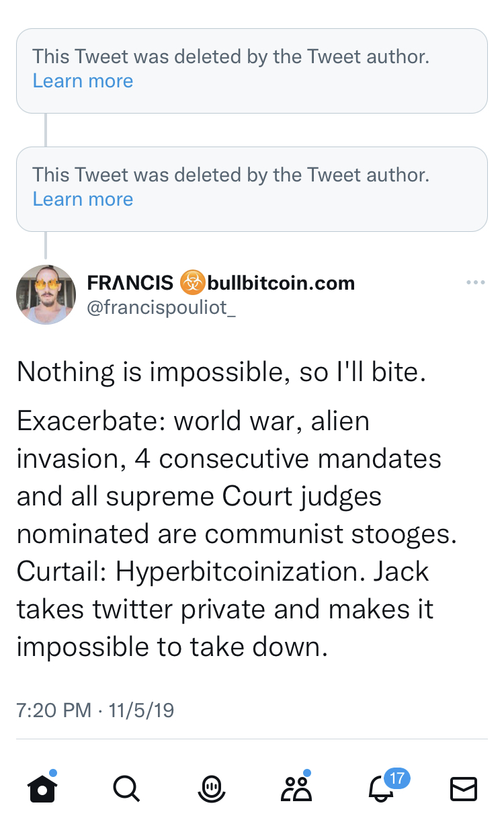Screen dimensions: 504x822
Task: Tap the 7:20 PM timestamp
Action: (x=53, y=710)
